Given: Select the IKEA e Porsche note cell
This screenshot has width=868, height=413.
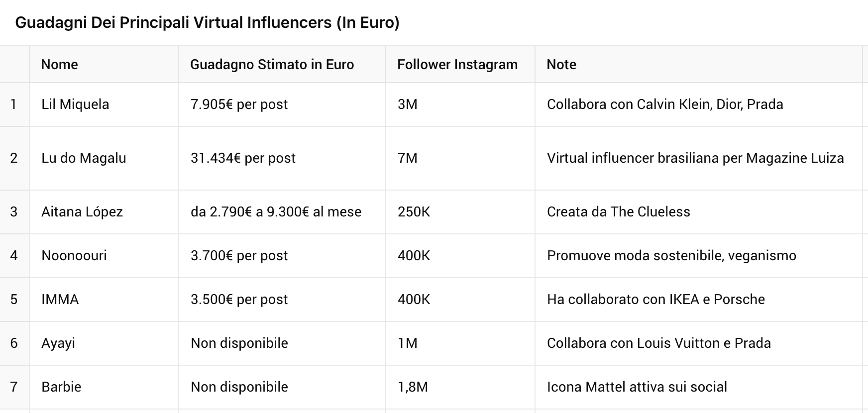Looking at the screenshot, I should click(655, 300).
